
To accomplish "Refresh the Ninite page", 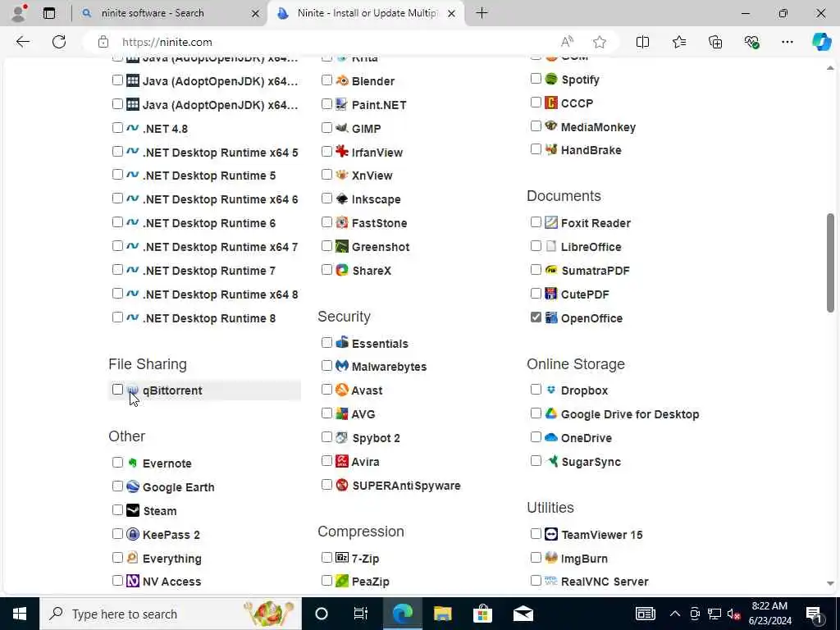I will [x=59, y=42].
